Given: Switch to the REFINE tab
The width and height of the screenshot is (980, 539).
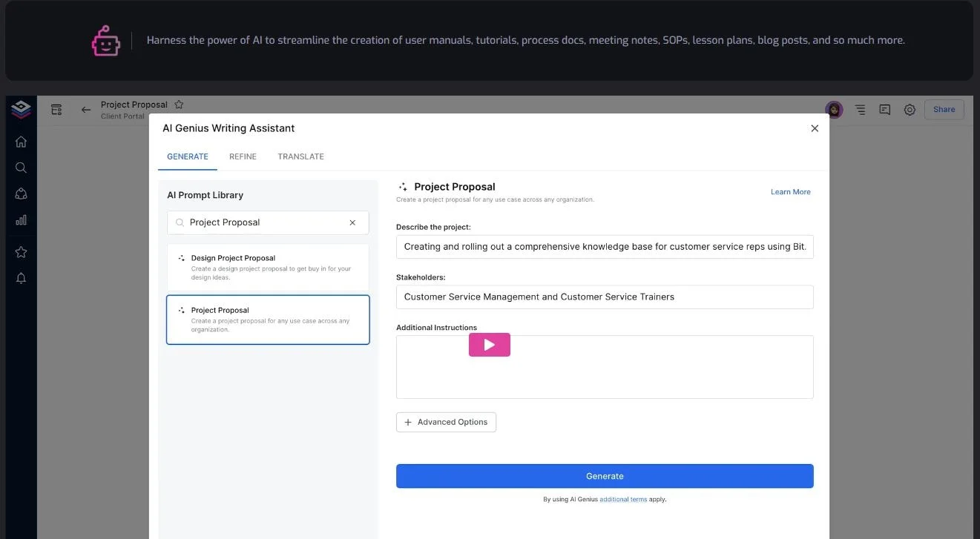Looking at the screenshot, I should pos(243,156).
